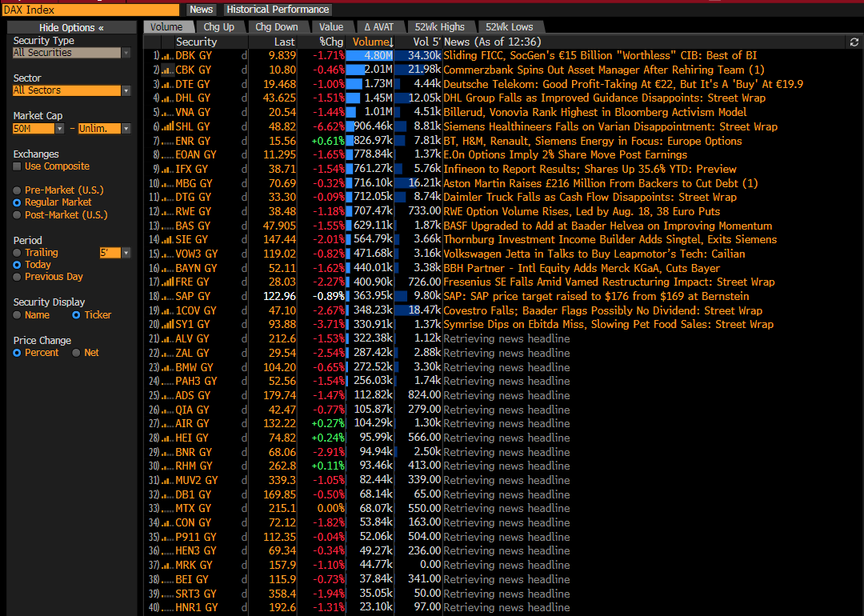Select the Volume tab
This screenshot has width=864, height=616.
pos(166,27)
